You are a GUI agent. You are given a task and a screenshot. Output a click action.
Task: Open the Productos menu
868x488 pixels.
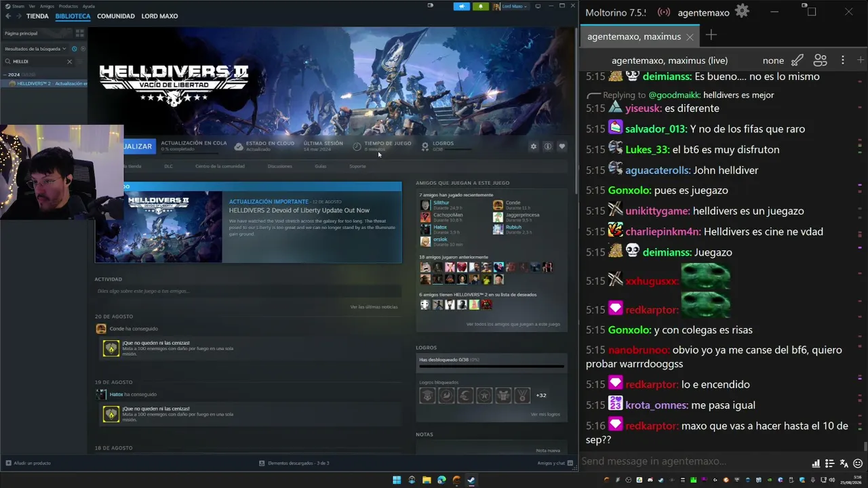coord(68,6)
